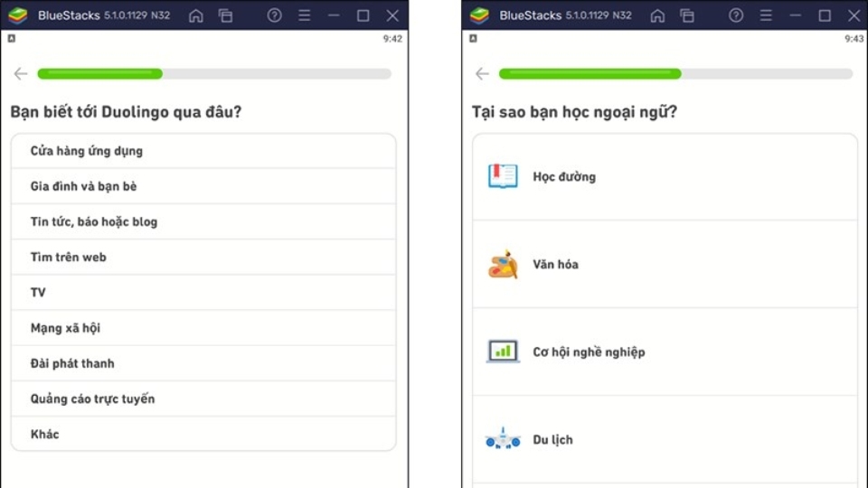
Task: Open help icon in right BlueStacks window
Action: coord(736,15)
